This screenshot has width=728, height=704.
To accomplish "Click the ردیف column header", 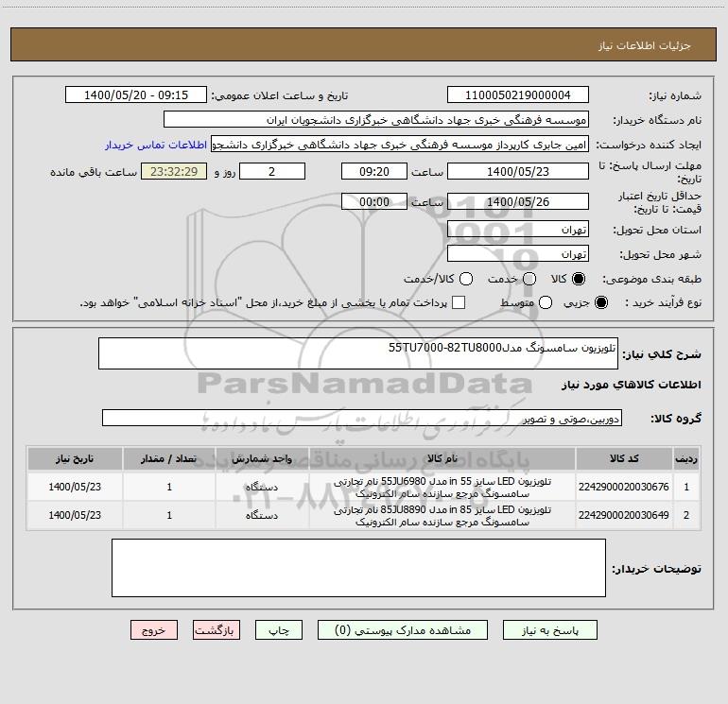I will click(686, 458).
